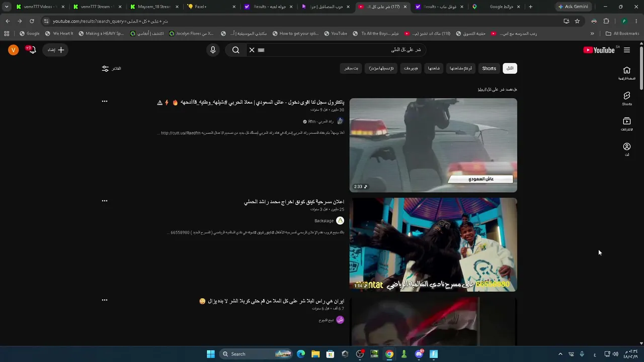Screen dimensions: 644x362
Task: Clear the YouTube search query
Action: (252, 50)
